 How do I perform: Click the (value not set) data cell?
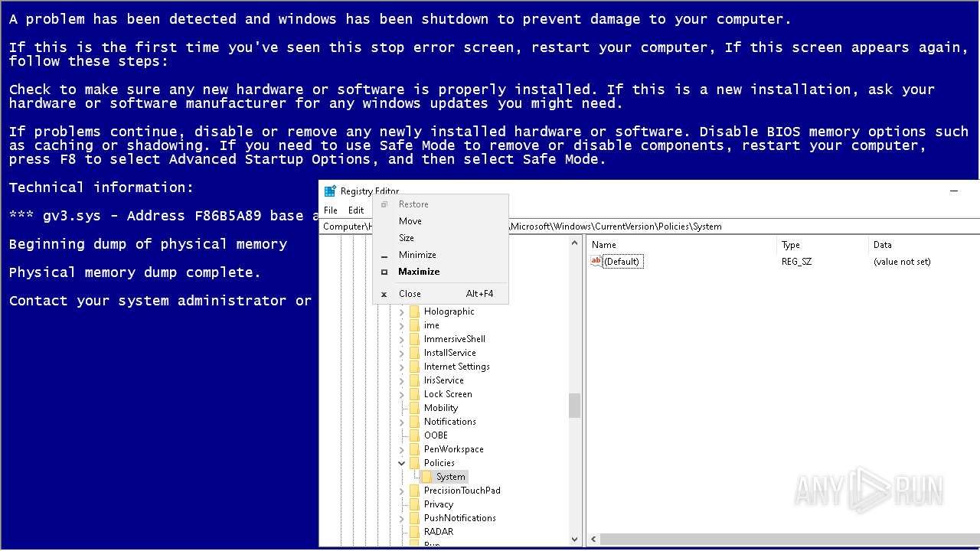coord(902,262)
